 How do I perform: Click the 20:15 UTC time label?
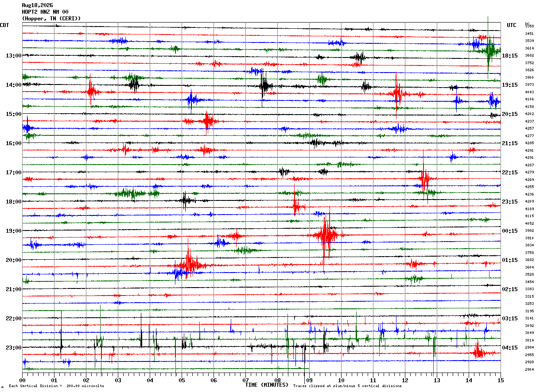pos(510,114)
